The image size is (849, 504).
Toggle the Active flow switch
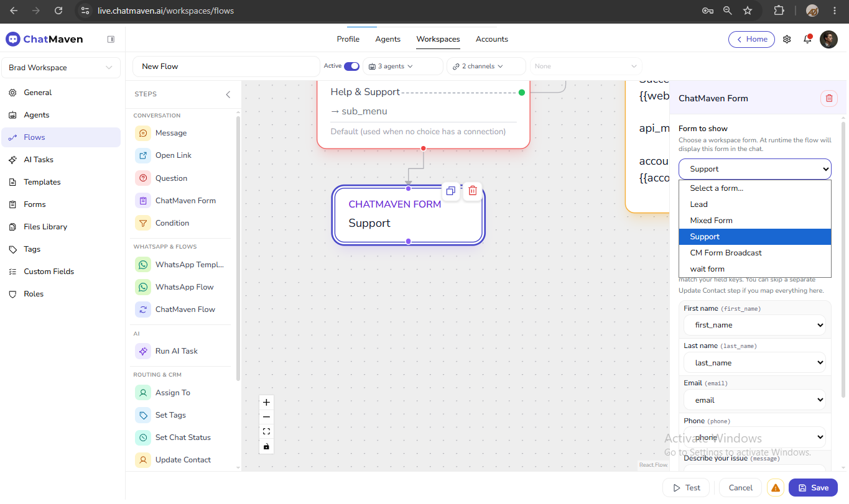[351, 66]
